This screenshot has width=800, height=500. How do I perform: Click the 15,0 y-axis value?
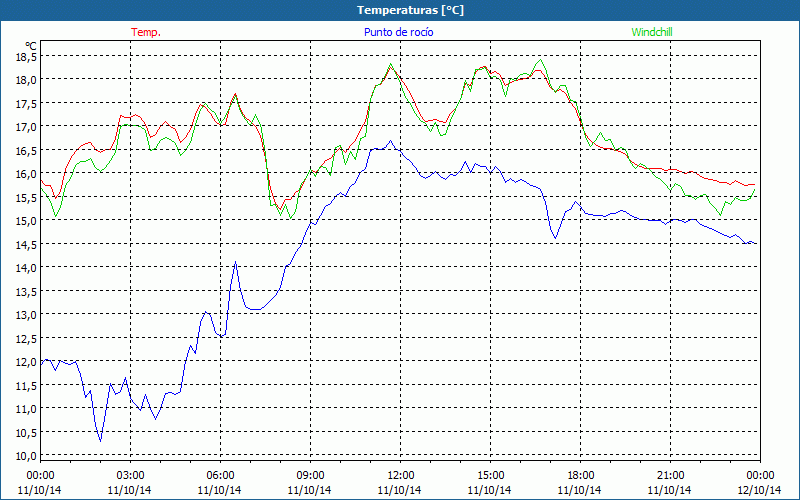[26, 221]
